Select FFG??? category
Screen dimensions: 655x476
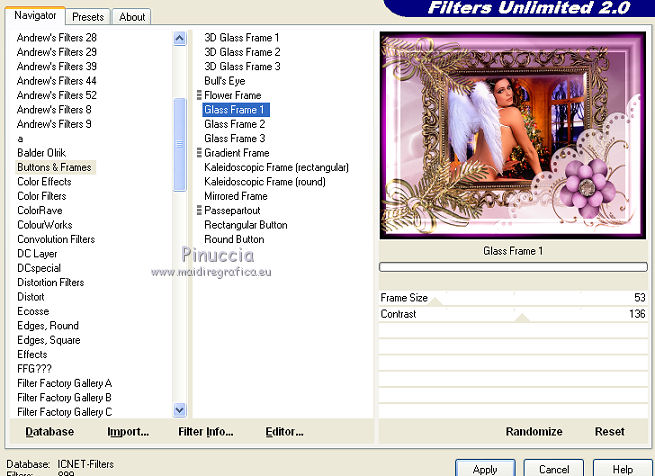[x=34, y=369]
